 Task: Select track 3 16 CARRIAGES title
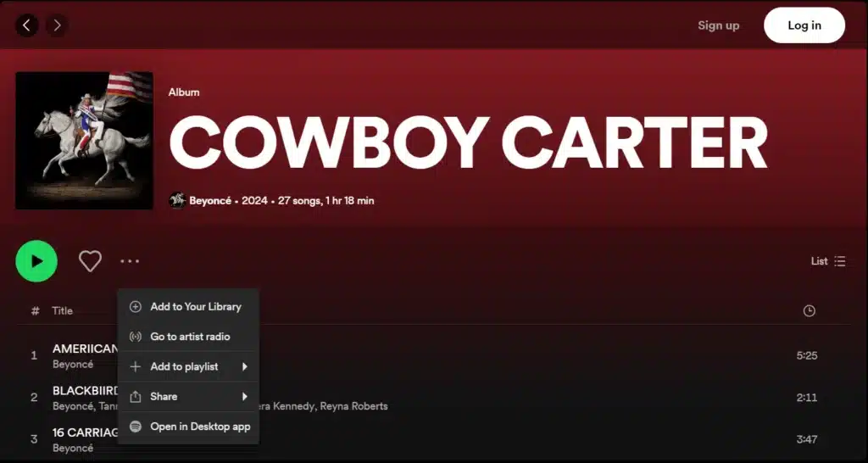86,432
